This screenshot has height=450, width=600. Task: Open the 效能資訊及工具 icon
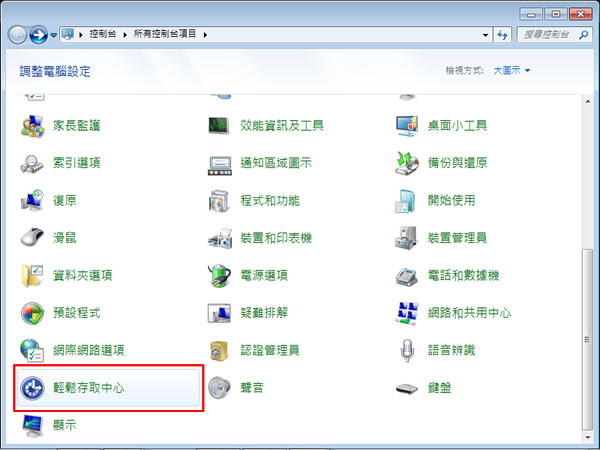point(219,126)
